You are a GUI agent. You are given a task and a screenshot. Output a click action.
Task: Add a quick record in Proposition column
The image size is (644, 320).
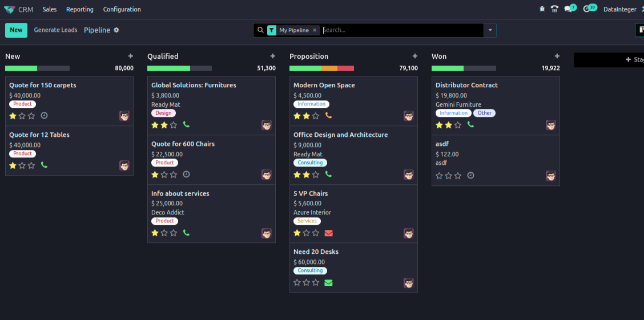coord(415,56)
